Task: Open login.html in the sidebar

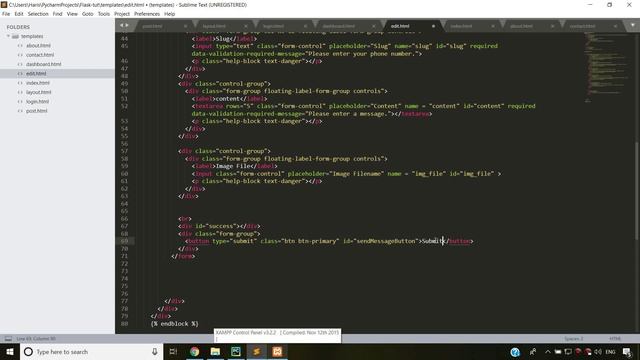Action: (37, 101)
